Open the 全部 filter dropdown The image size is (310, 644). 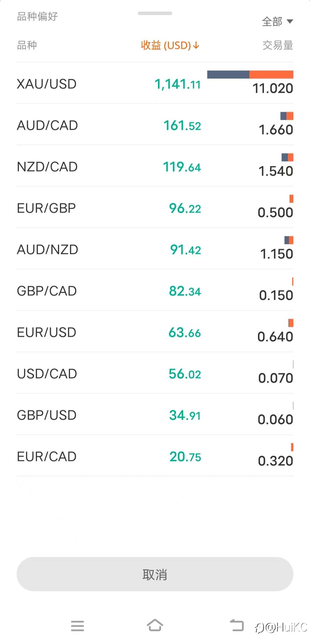[x=277, y=22]
